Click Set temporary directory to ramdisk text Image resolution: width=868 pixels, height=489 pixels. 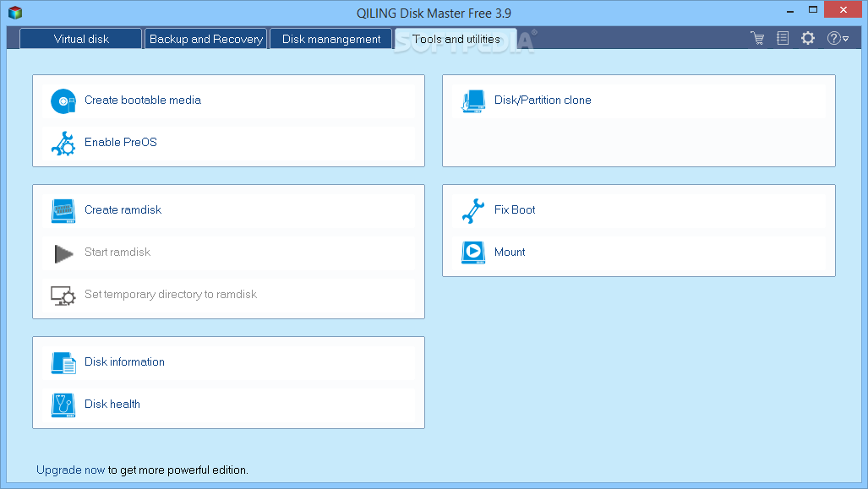coord(171,294)
